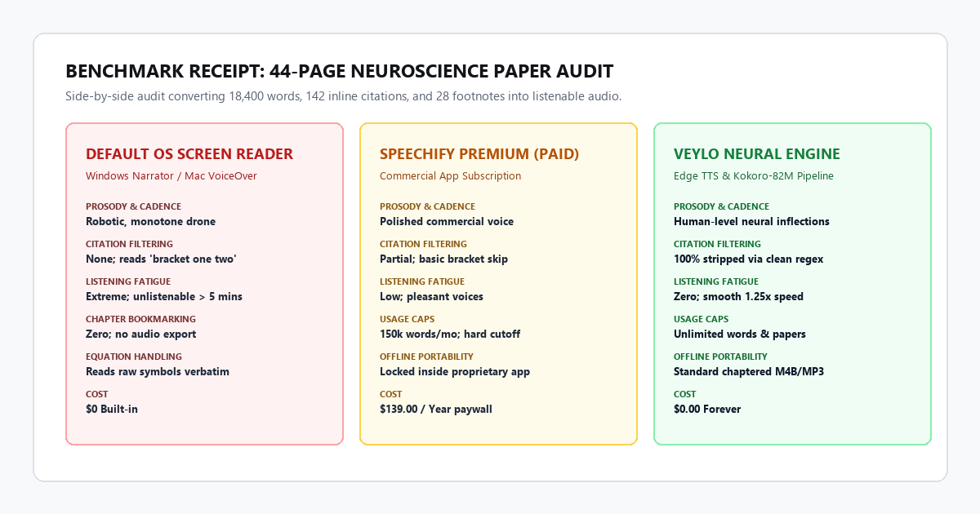Select 'Low; pleasant voices' text
The height and width of the screenshot is (514, 980).
[431, 296]
